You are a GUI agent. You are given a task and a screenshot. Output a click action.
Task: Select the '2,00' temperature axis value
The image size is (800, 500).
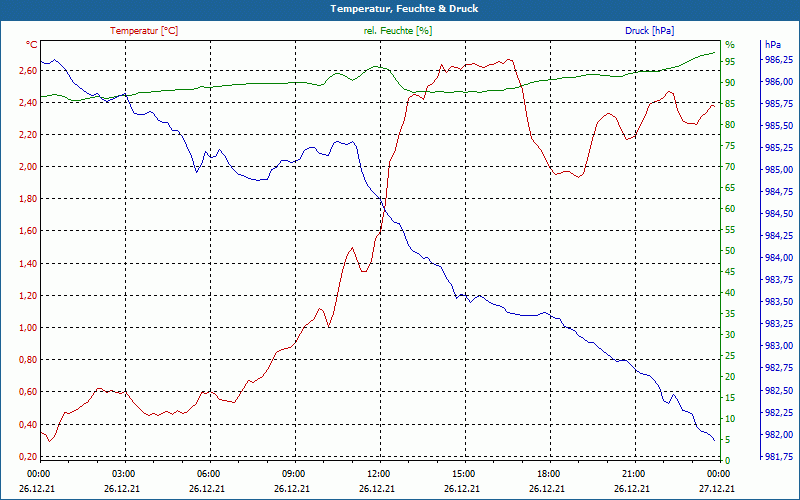28,167
